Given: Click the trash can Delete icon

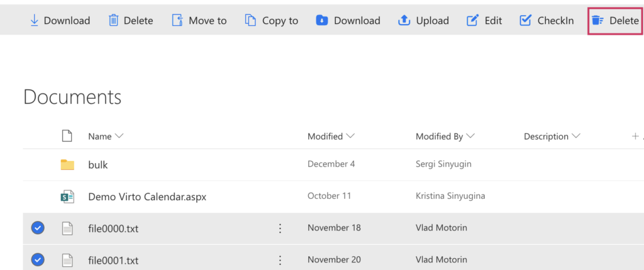Looking at the screenshot, I should 113,20.
